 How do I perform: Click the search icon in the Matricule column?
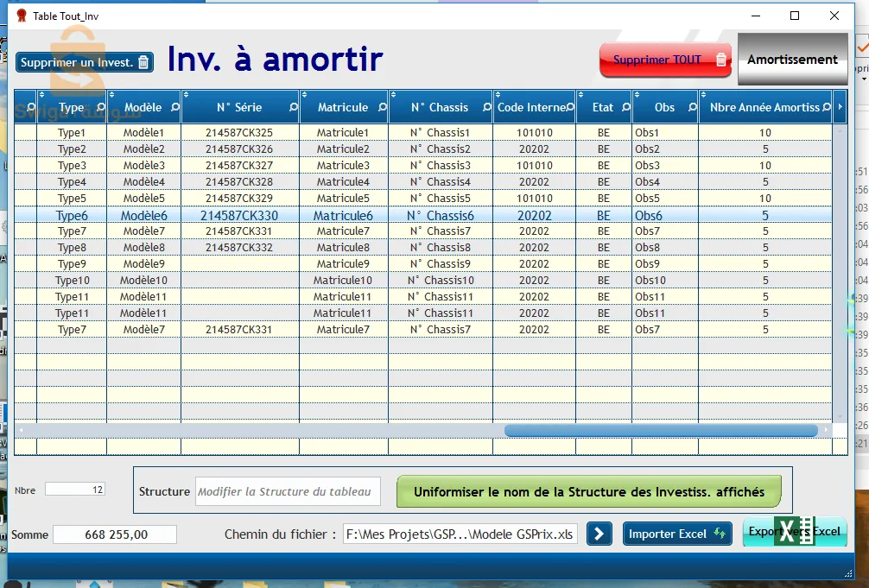[383, 106]
